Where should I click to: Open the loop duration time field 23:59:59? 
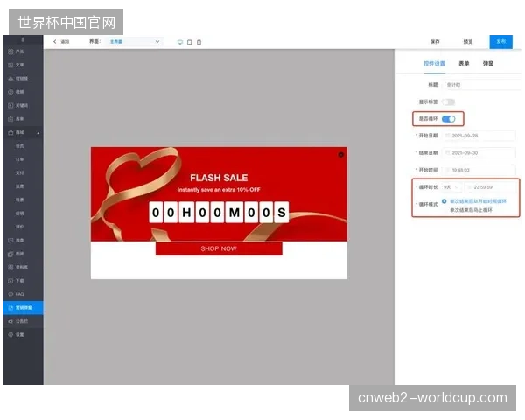coord(491,187)
